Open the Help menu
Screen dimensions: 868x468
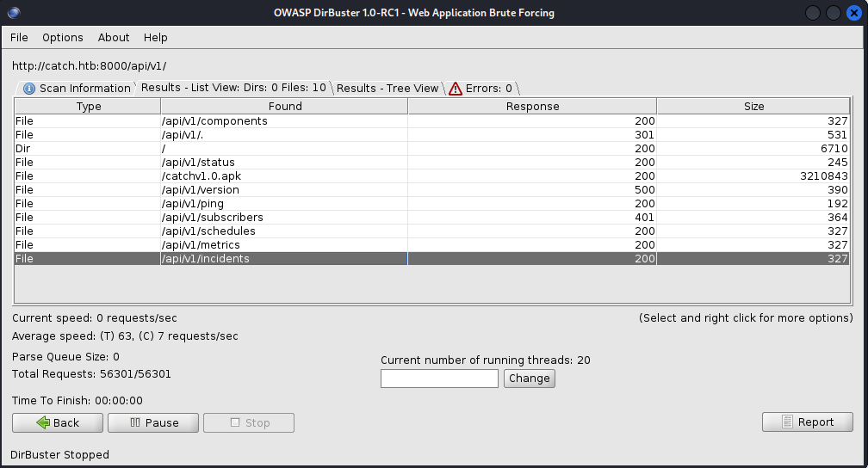coord(156,38)
